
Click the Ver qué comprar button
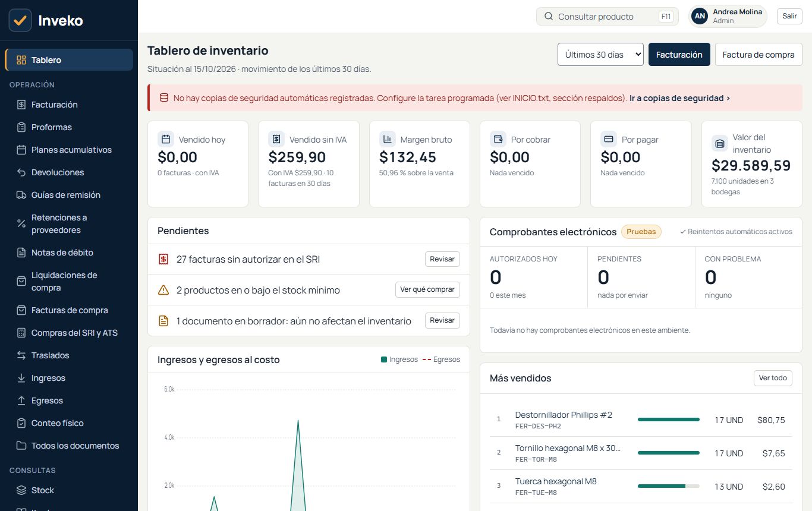point(427,289)
